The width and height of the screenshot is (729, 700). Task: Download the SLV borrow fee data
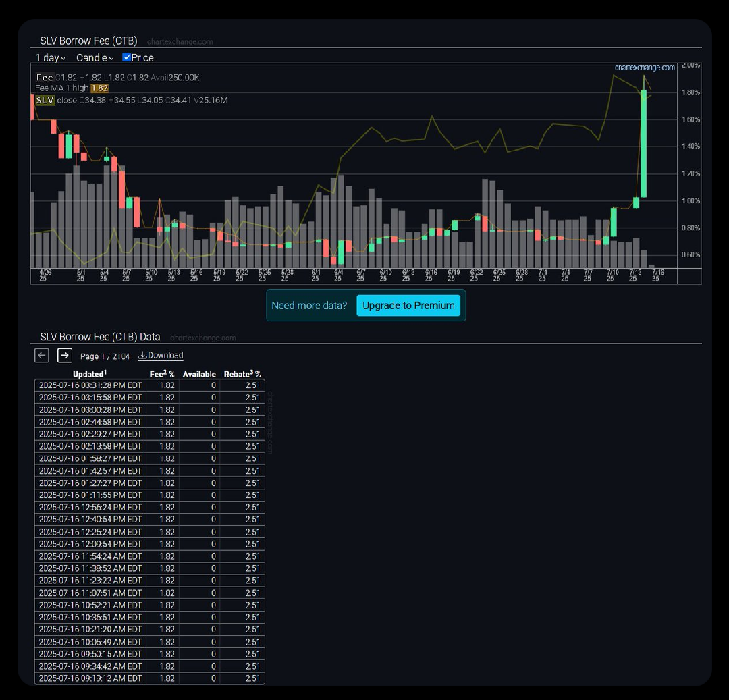coord(161,355)
